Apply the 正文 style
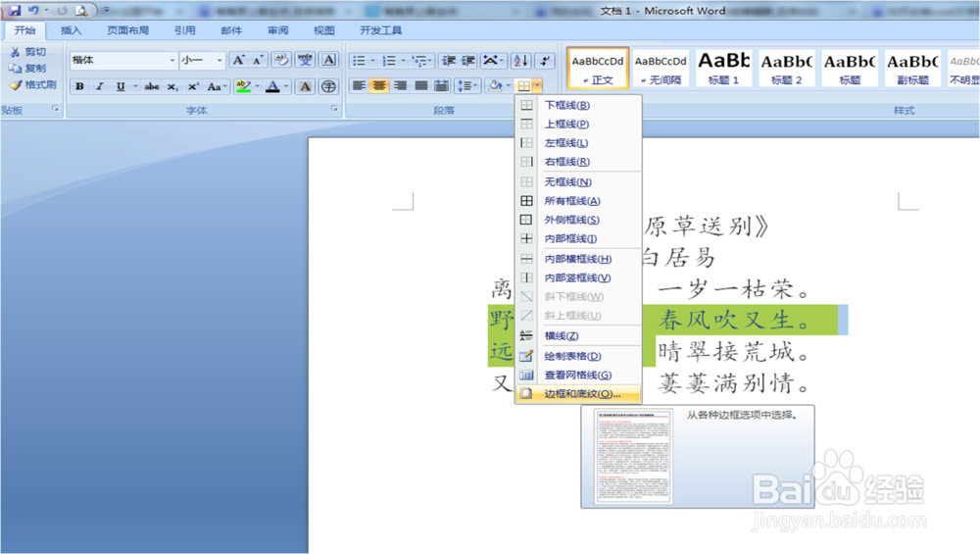The height and width of the screenshot is (554, 980). (x=598, y=69)
